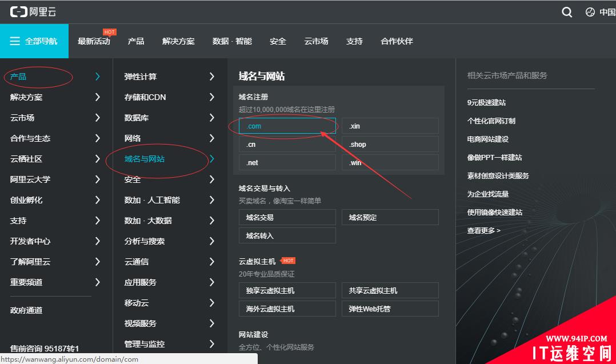The width and height of the screenshot is (616, 364).
Task: Expand chevron next to 管理与监控
Action: coord(212,344)
